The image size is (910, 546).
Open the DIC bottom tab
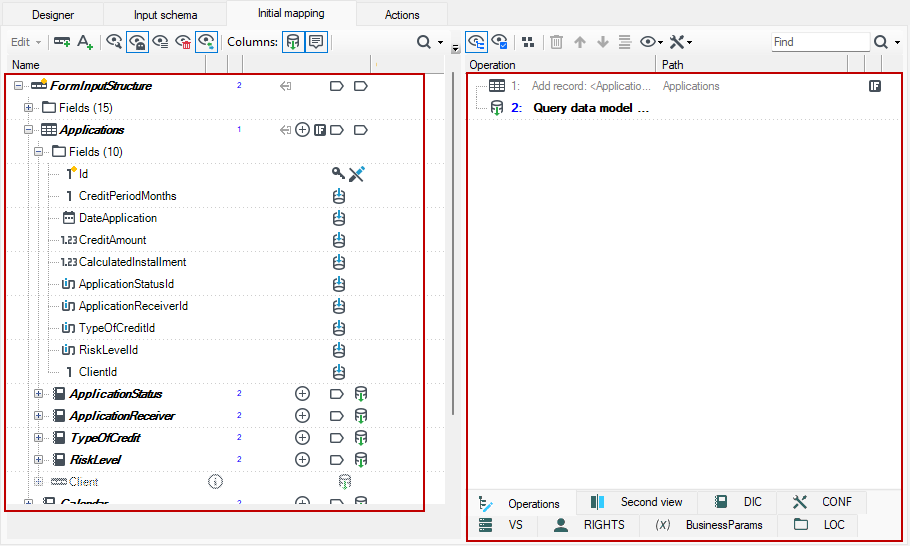(737, 502)
